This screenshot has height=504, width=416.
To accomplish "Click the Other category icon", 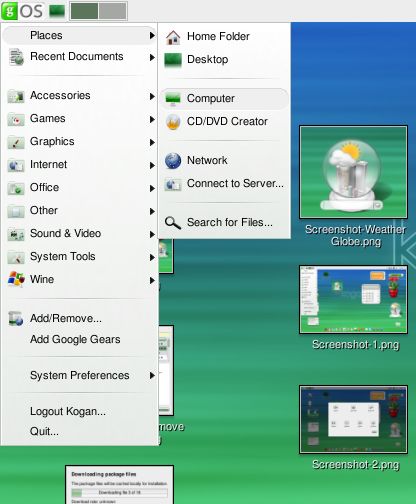I will pos(16,211).
